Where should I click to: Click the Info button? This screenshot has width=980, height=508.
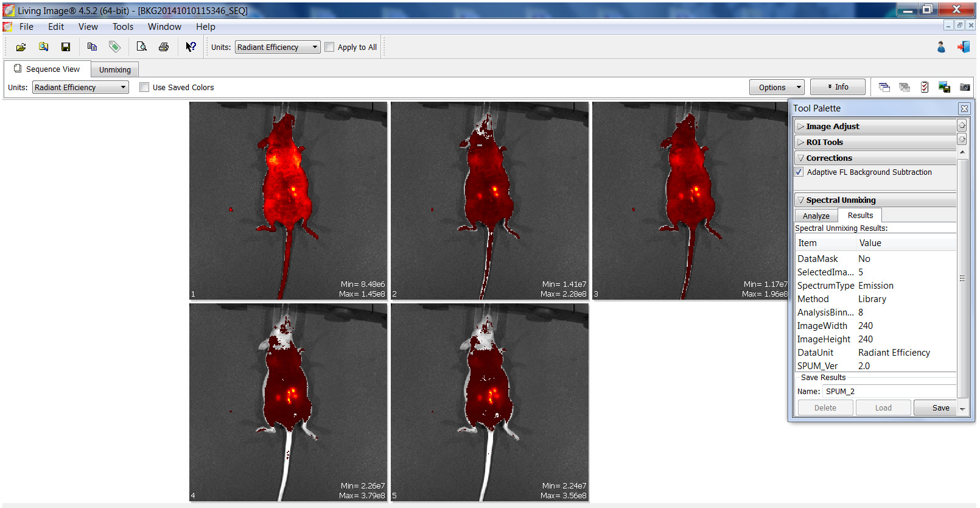(838, 87)
